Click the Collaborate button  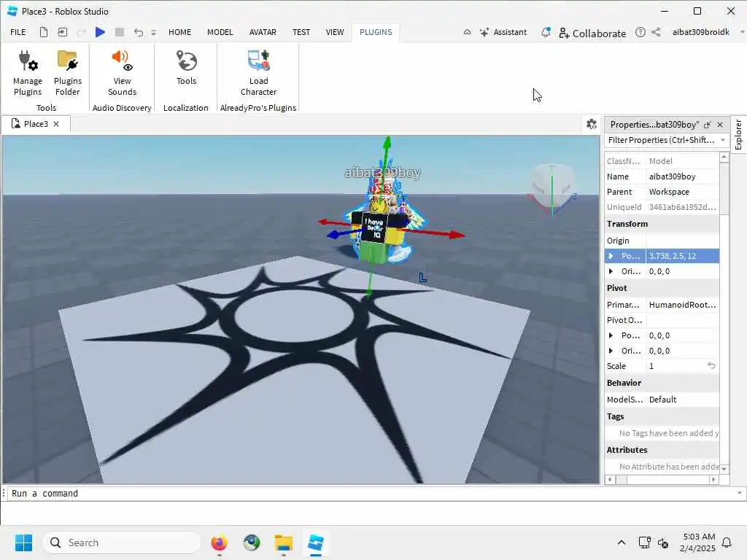coord(592,33)
